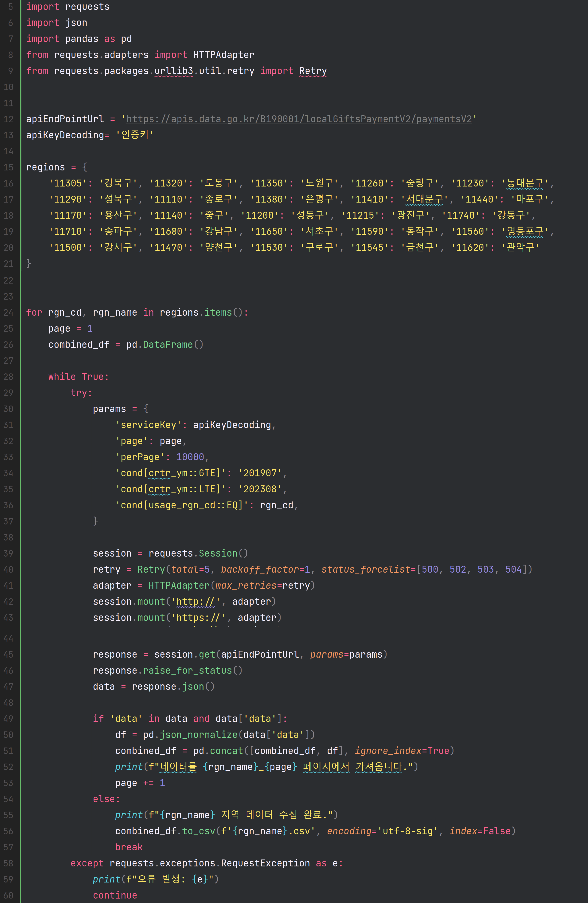Screen dimensions: 588x903
Task: Click the underlined Retry import name
Action: coord(313,71)
